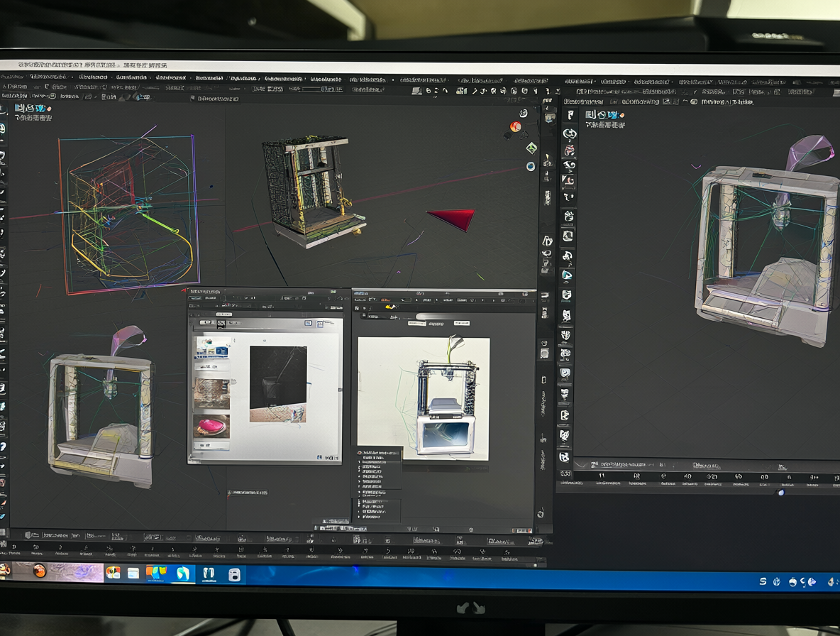Open the multicolored tile app on the taskbar

pos(156,574)
